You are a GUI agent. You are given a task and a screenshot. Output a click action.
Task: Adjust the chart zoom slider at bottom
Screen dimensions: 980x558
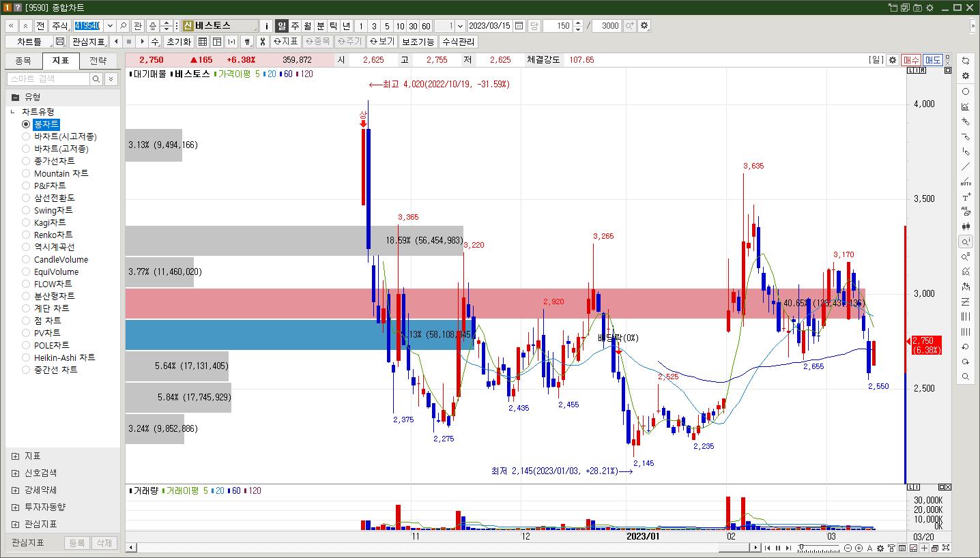pyautogui.click(x=801, y=546)
